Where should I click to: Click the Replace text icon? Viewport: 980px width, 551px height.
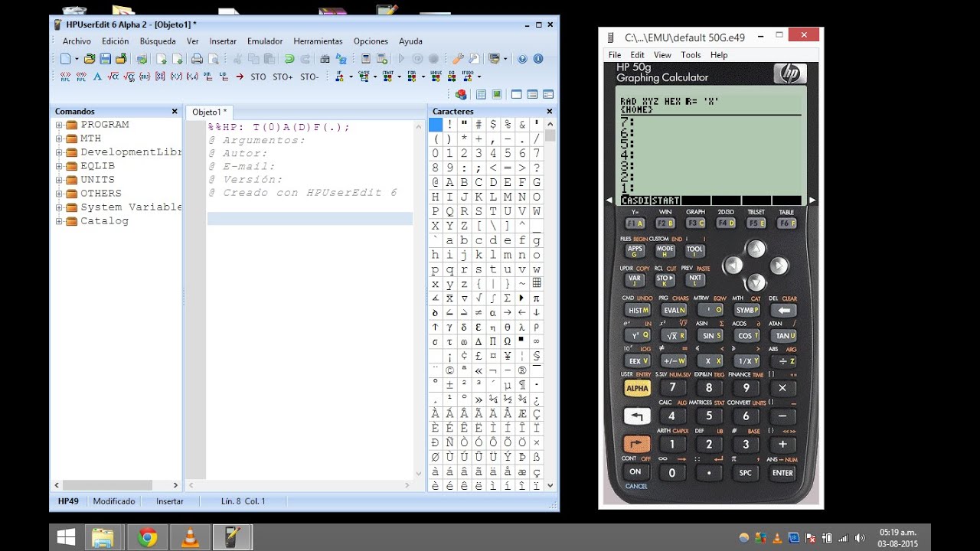coord(341,59)
